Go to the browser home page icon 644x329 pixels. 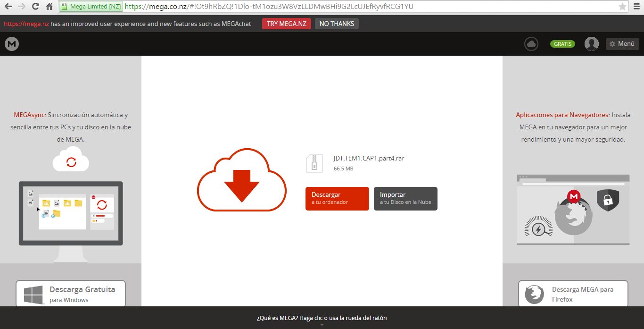click(x=49, y=7)
